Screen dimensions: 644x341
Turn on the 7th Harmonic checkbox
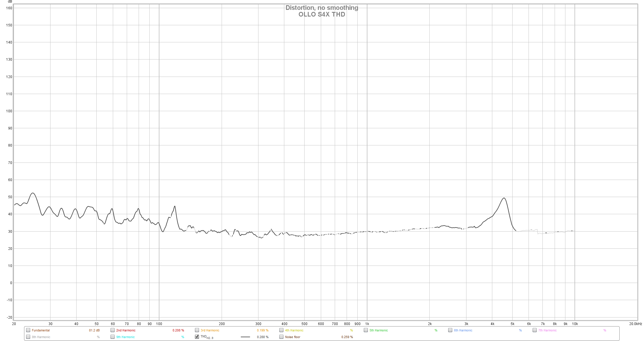coord(535,330)
